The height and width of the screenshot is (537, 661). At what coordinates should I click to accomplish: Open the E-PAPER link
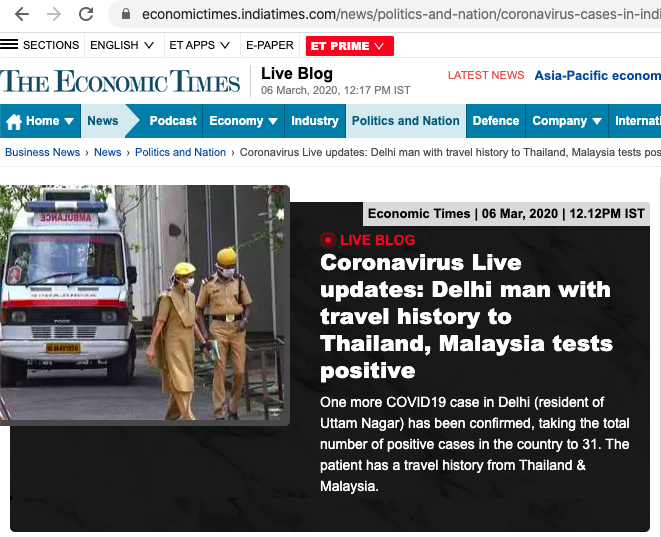coord(270,45)
